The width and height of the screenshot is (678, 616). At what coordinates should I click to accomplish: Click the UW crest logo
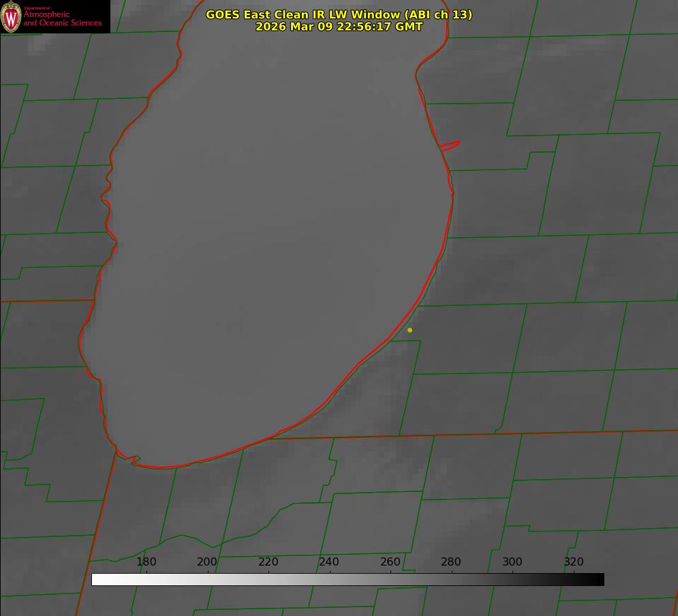(x=11, y=17)
